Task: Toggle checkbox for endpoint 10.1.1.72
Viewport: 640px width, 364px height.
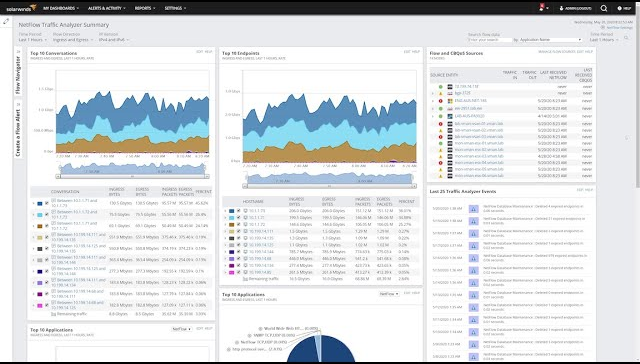Action: coord(239,224)
